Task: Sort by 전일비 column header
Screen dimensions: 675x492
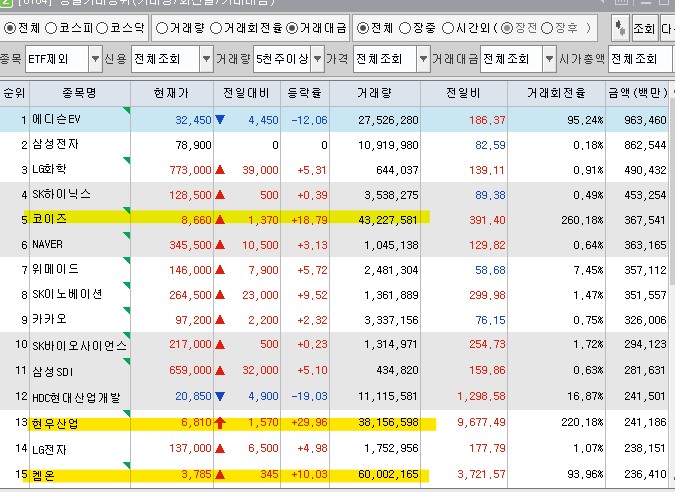Action: point(464,93)
